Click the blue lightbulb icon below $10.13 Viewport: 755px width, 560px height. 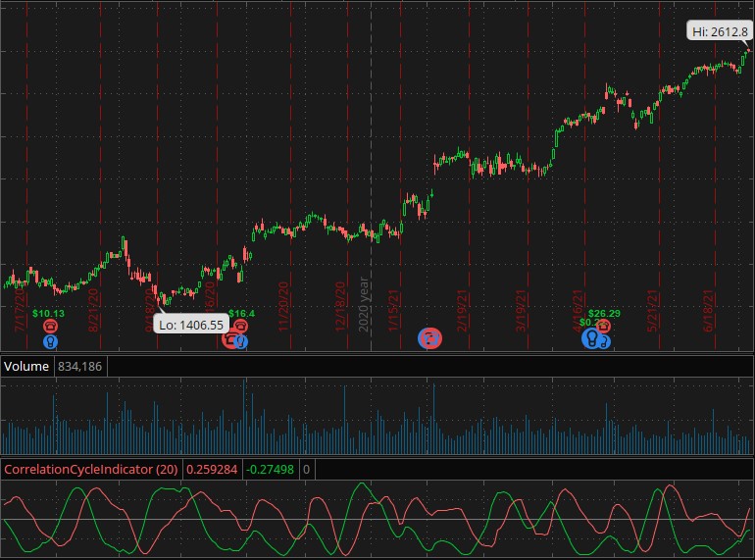click(x=50, y=341)
